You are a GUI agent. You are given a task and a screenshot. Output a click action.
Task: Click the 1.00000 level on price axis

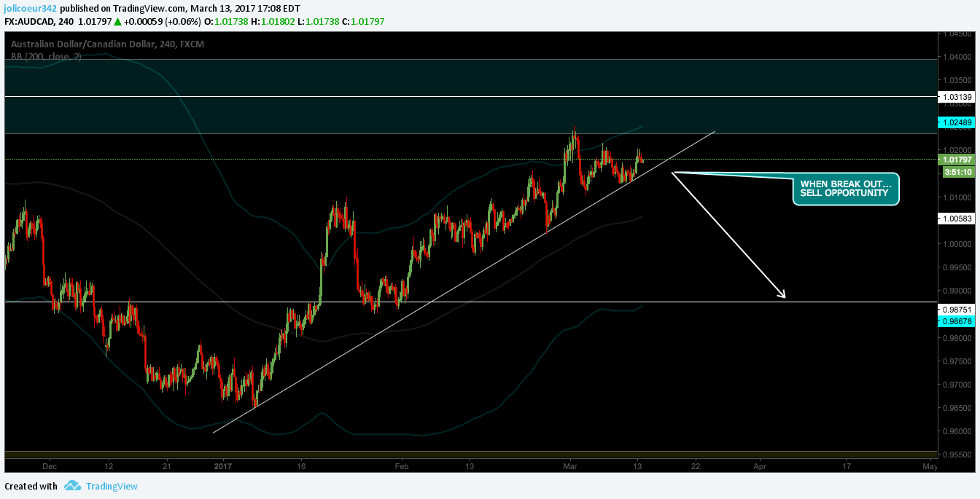[957, 244]
